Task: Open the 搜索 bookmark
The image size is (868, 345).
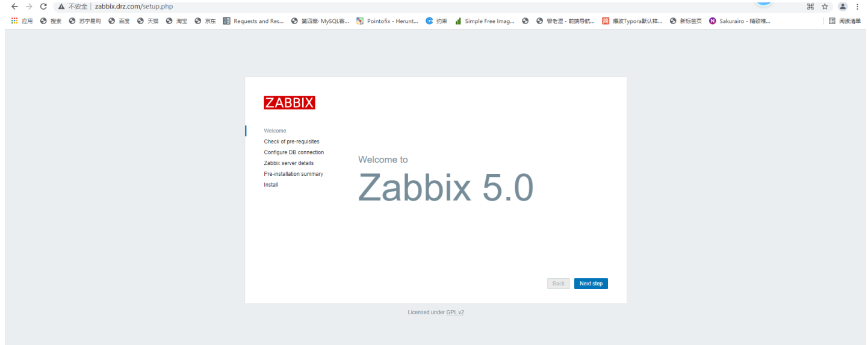Action: pos(51,21)
